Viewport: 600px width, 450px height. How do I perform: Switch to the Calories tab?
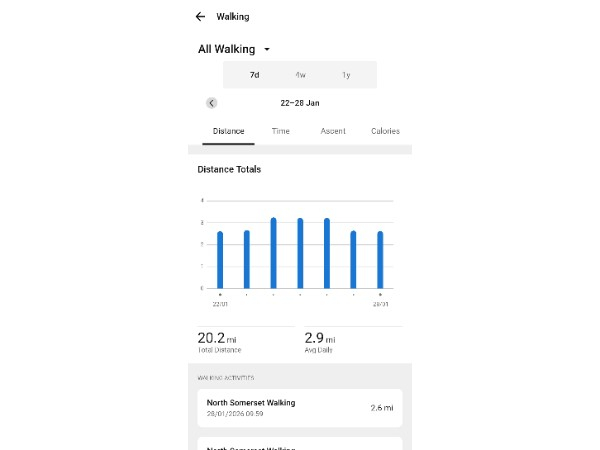[x=385, y=131]
